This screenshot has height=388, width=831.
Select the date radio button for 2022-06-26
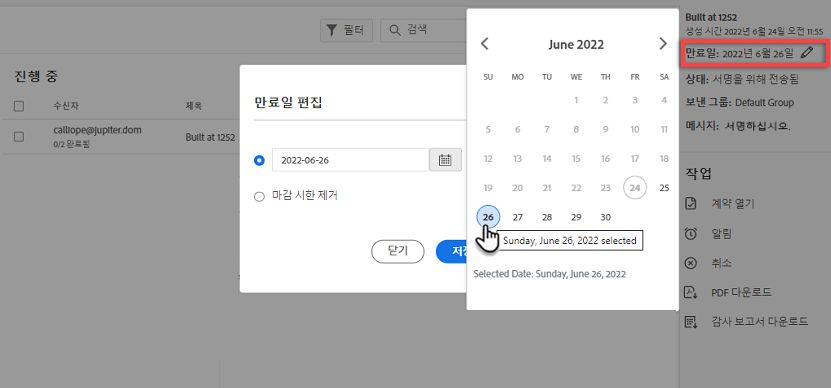(x=259, y=160)
